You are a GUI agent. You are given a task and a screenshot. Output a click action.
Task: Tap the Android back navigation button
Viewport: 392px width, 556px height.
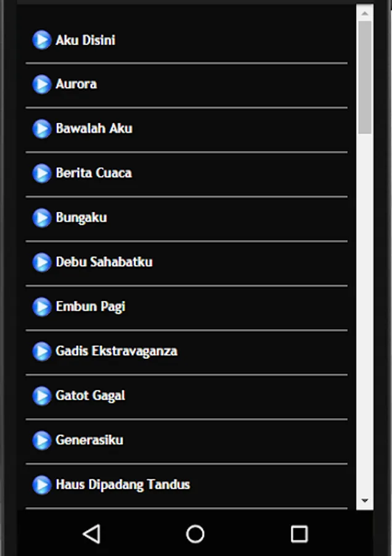[x=91, y=534]
